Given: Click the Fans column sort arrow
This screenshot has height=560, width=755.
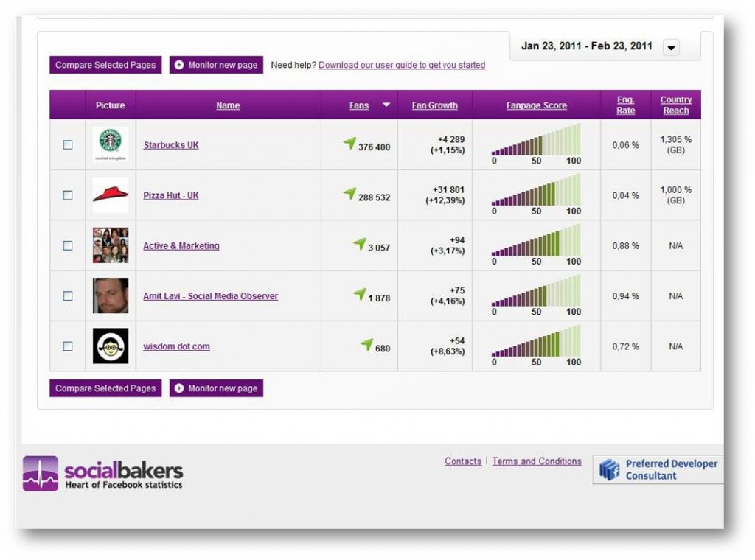Looking at the screenshot, I should click(x=386, y=105).
